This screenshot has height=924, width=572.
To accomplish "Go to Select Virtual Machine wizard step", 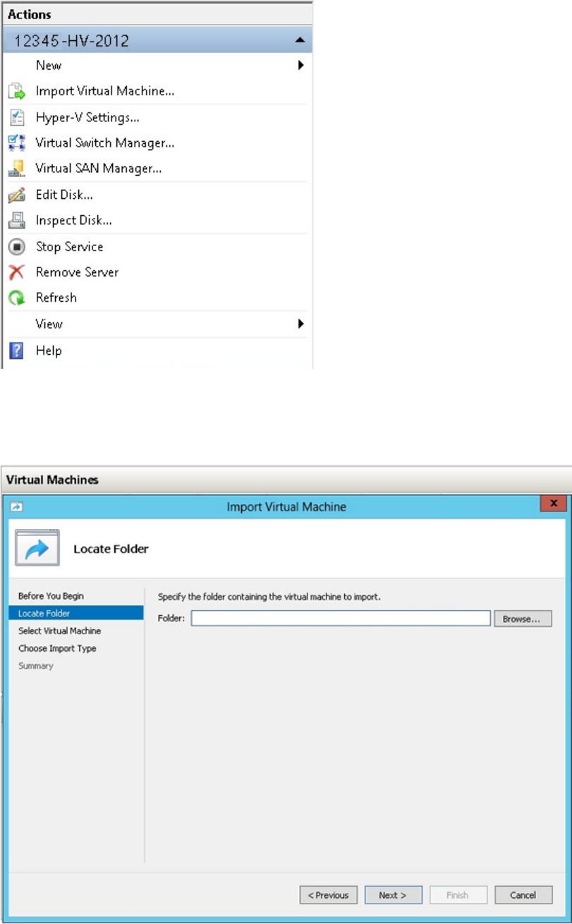I will coord(59,631).
